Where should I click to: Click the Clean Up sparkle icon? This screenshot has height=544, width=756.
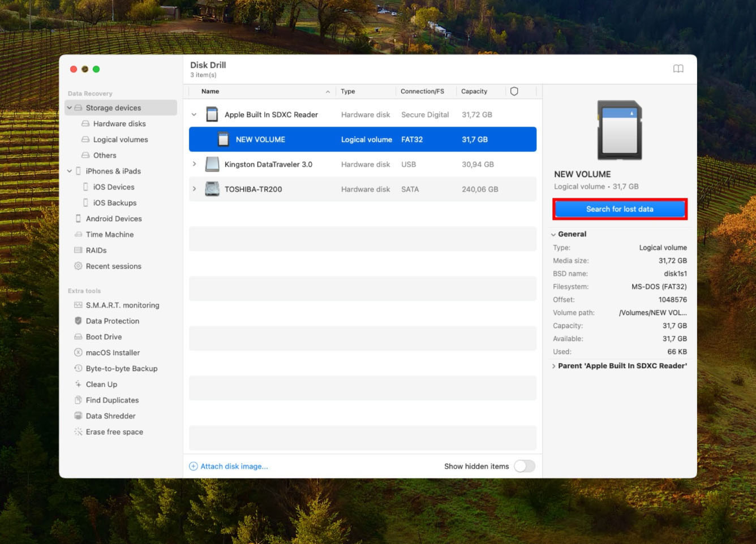click(x=78, y=385)
